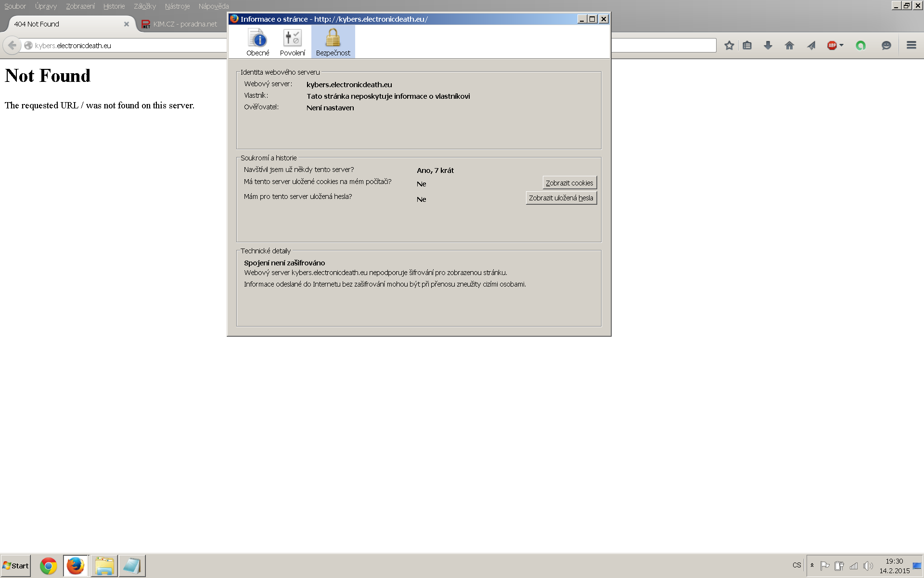Image resolution: width=924 pixels, height=578 pixels.
Task: Open the chat bubble toolbar icon
Action: pos(886,45)
